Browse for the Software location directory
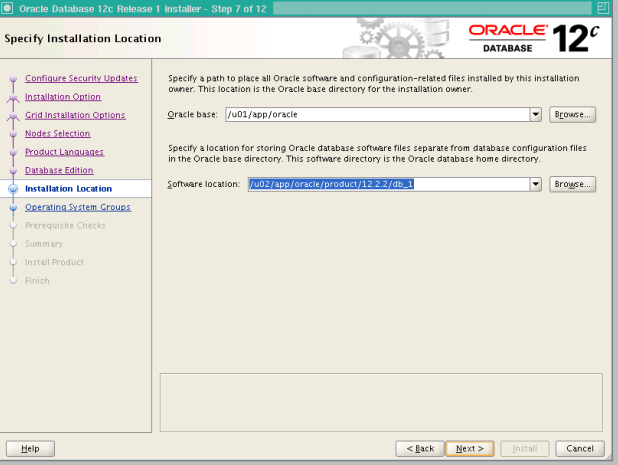The width and height of the screenshot is (618, 465). coord(572,184)
